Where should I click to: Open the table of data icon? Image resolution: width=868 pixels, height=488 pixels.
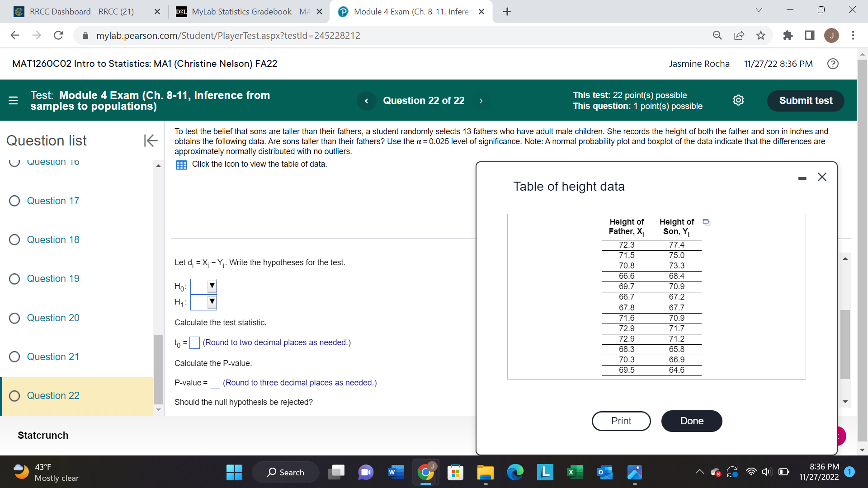click(x=181, y=165)
